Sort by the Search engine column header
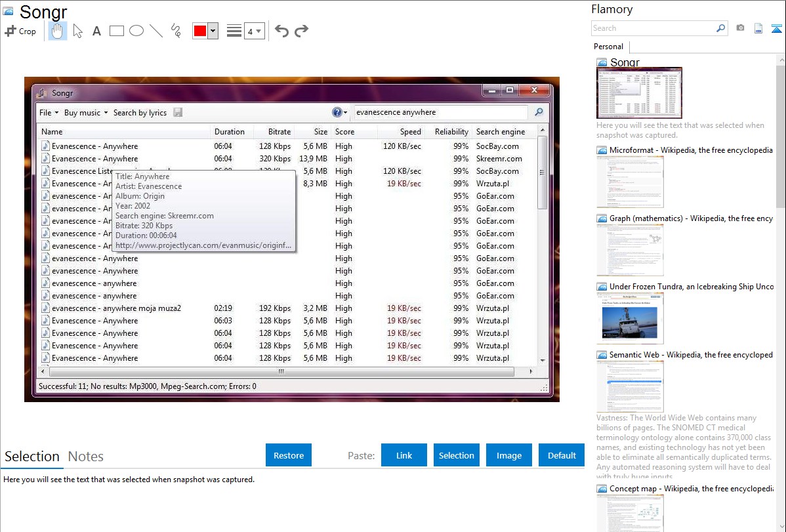The width and height of the screenshot is (786, 532). (504, 131)
